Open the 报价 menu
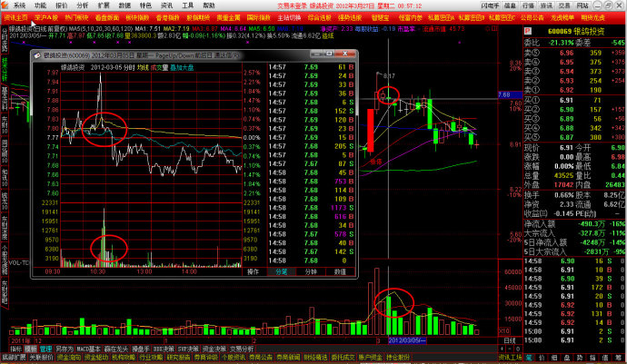627x364 pixels. tap(61, 5)
